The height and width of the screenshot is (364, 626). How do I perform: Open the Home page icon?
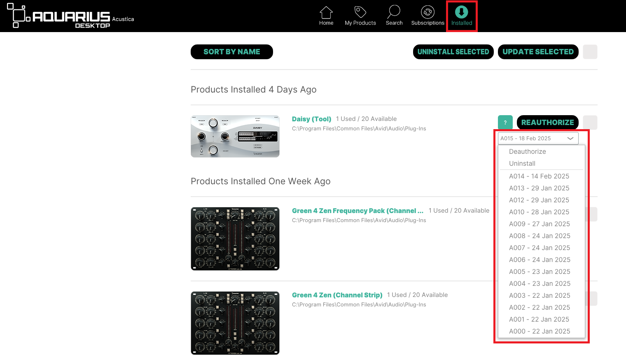[326, 12]
